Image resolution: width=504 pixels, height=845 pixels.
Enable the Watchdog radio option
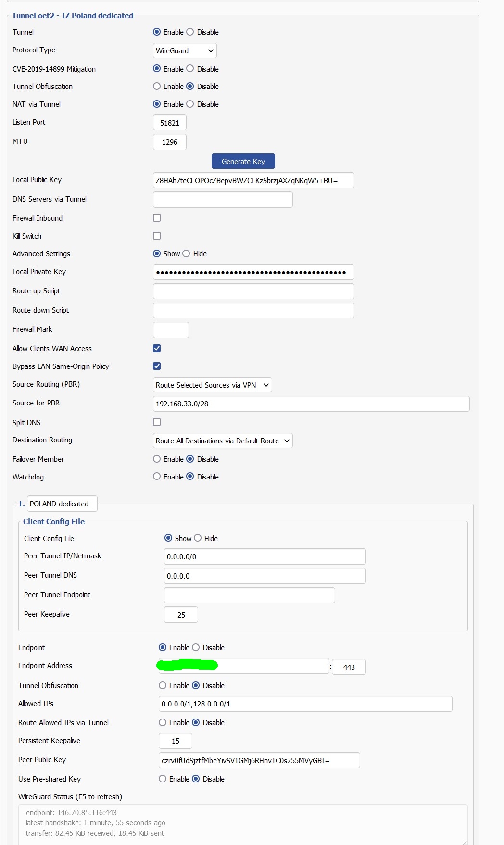point(157,477)
